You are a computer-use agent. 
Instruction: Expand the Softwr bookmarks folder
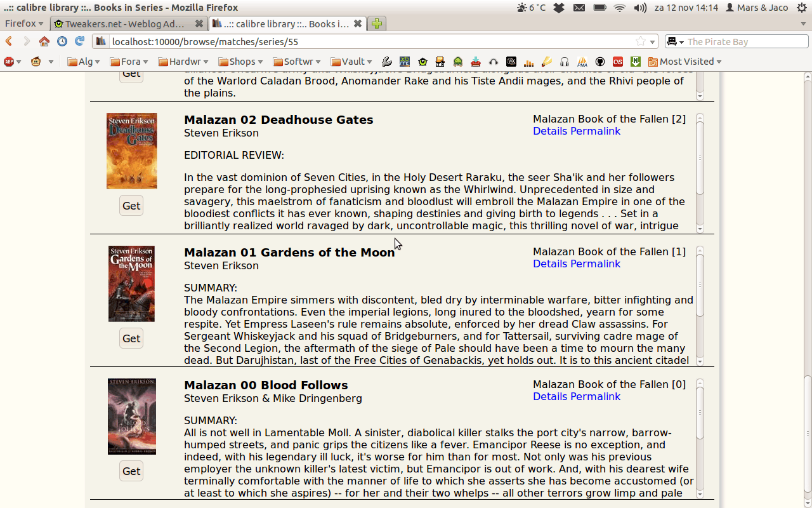[x=297, y=62]
